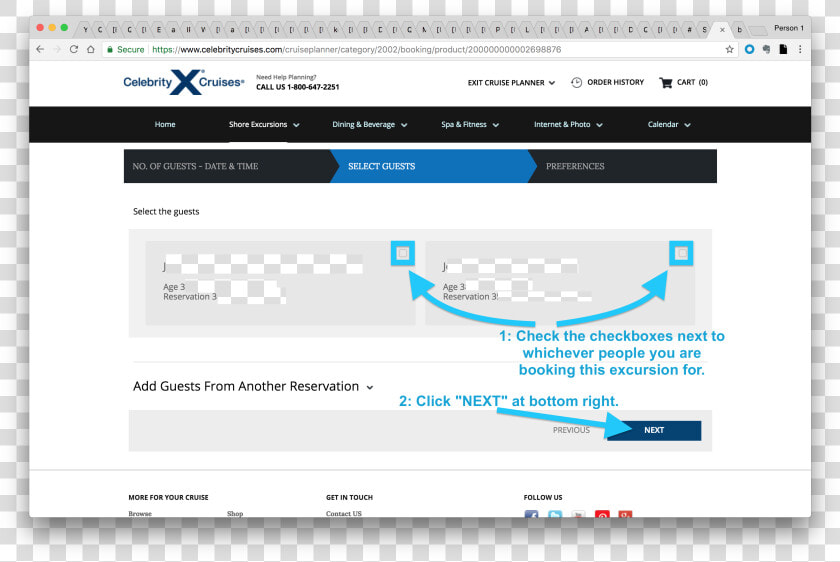Click the red Pinterest icon under Follow Us
The width and height of the screenshot is (840, 562).
(x=602, y=514)
